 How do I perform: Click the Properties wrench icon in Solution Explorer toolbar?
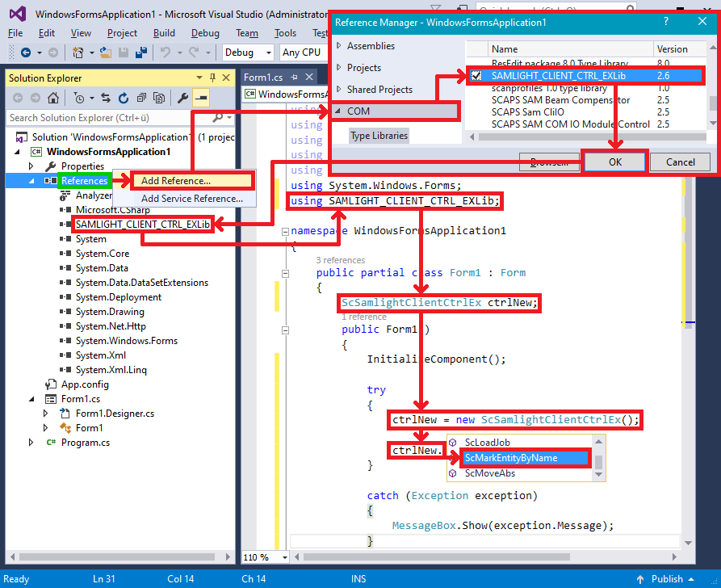click(x=182, y=98)
